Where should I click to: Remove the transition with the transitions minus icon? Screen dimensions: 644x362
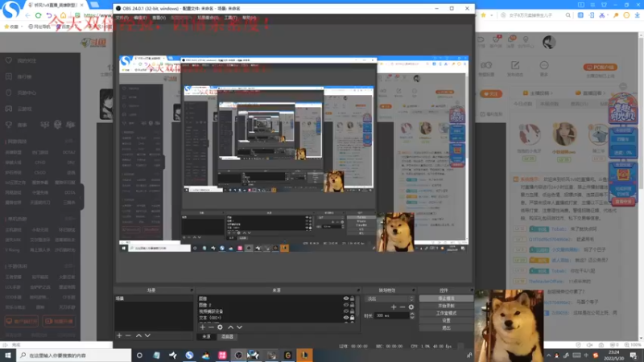(x=402, y=307)
